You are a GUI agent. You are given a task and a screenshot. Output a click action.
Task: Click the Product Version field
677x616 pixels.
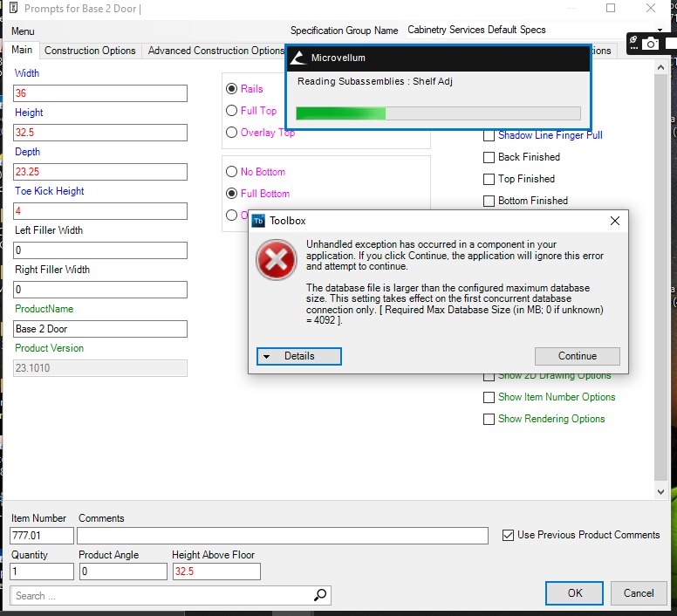[100, 368]
